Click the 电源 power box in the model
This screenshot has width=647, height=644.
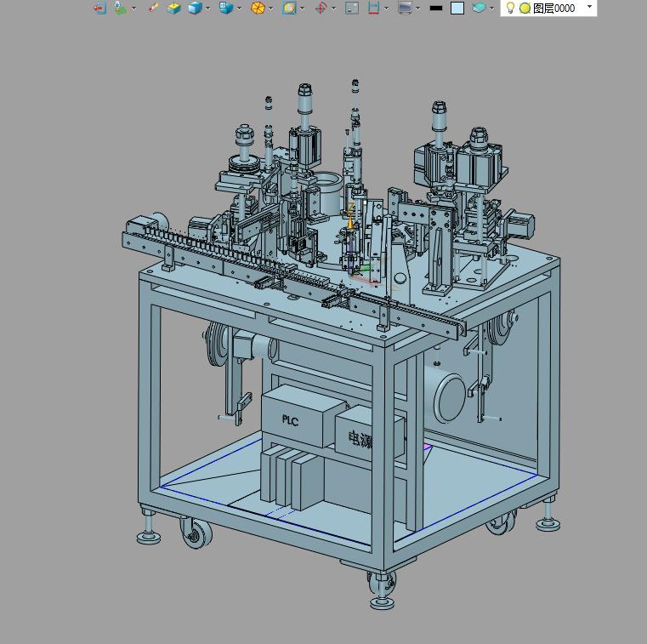coord(359,437)
